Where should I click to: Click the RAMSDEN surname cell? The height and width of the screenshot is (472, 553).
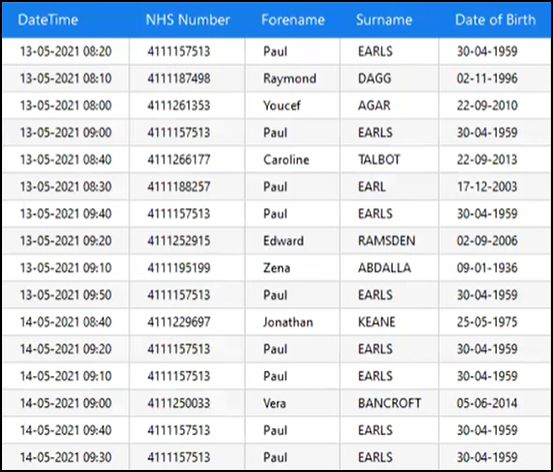pyautogui.click(x=389, y=241)
